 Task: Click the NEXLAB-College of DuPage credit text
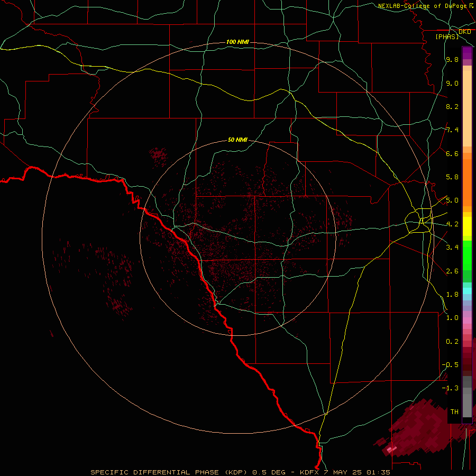422,6
